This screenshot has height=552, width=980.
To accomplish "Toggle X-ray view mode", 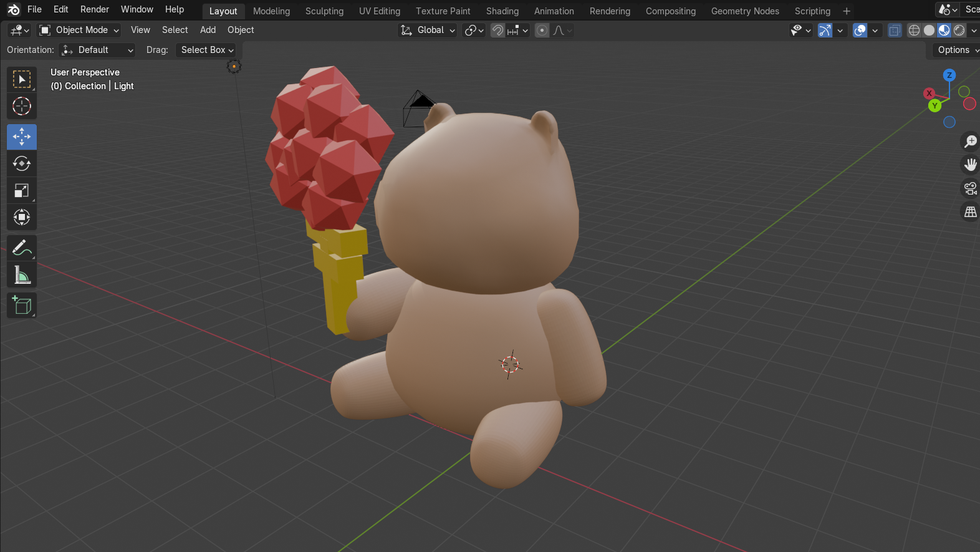I will pyautogui.click(x=895, y=31).
